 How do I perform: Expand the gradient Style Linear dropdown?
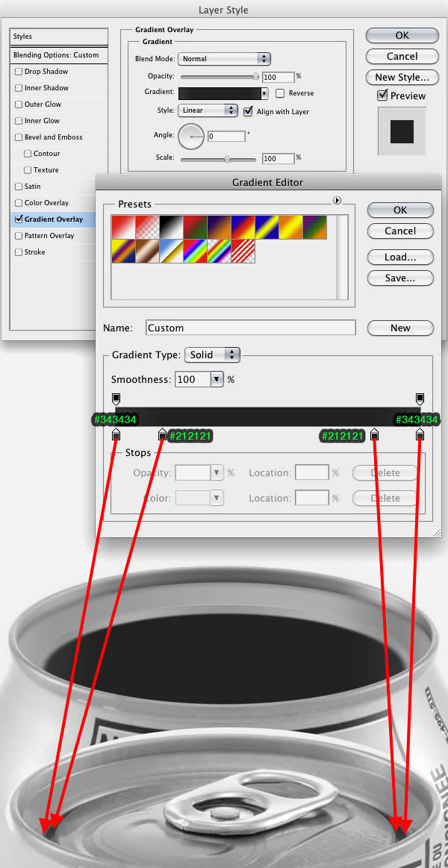tap(208, 110)
